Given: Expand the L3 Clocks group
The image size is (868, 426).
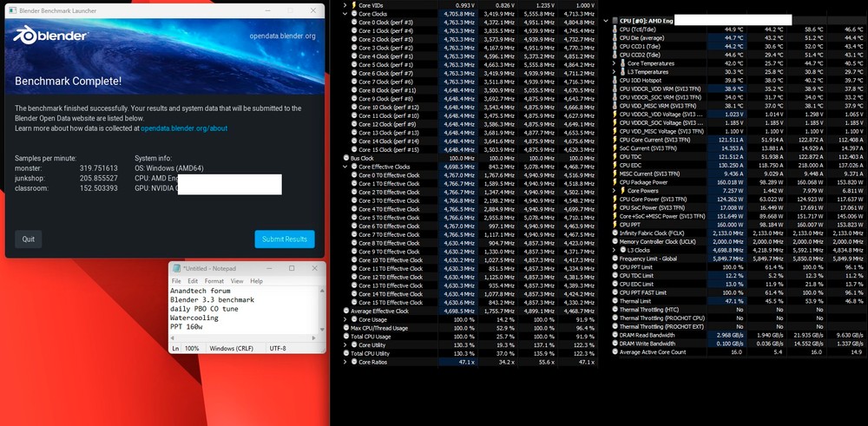Looking at the screenshot, I should pyautogui.click(x=614, y=250).
